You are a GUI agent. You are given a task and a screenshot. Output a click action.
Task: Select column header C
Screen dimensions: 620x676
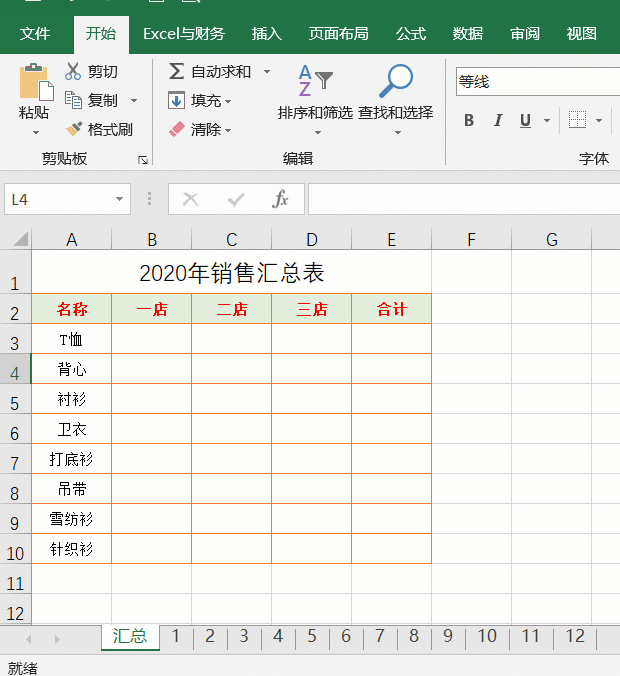pos(232,239)
